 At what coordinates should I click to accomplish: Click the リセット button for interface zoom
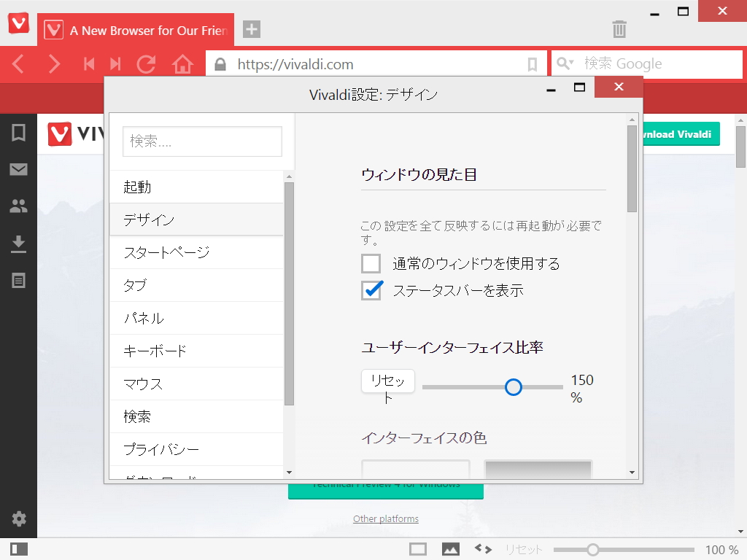point(387,381)
